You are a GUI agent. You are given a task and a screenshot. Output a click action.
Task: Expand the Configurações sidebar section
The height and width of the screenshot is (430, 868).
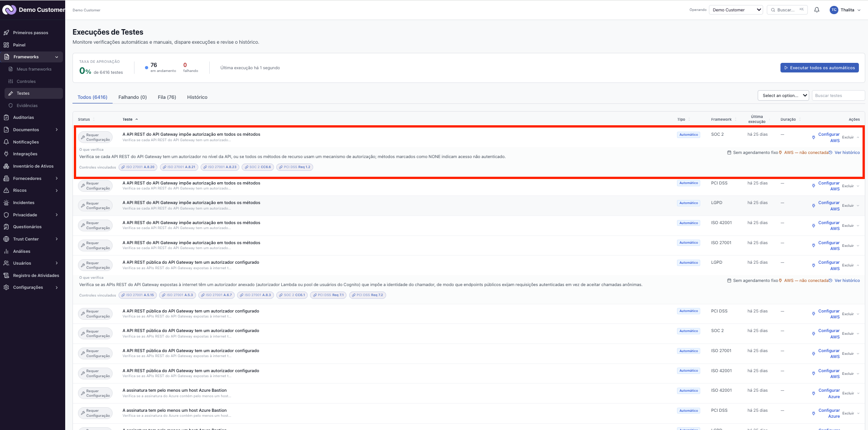coord(57,287)
